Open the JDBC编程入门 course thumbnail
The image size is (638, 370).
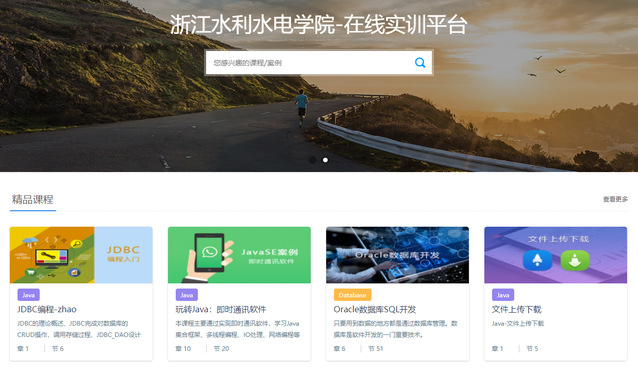pos(81,255)
